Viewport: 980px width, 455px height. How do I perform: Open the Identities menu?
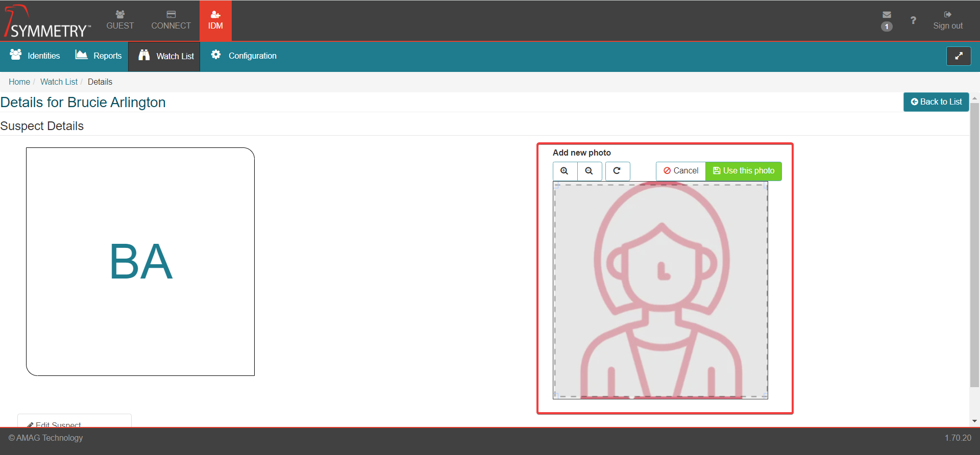(35, 56)
